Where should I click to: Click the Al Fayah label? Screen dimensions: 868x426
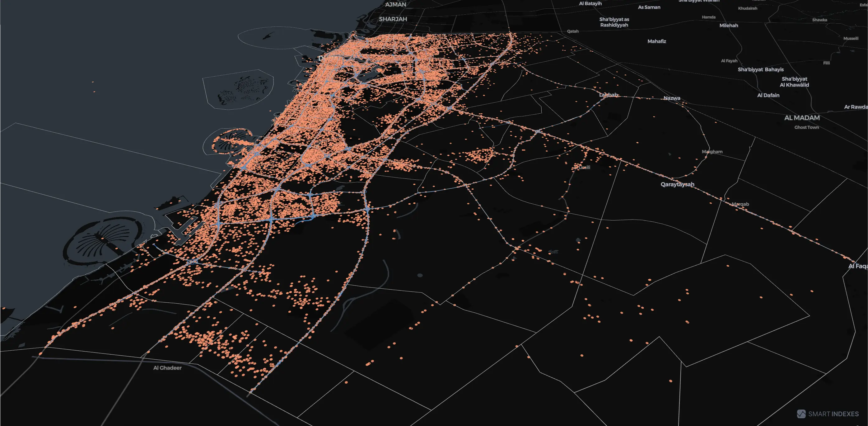[729, 61]
